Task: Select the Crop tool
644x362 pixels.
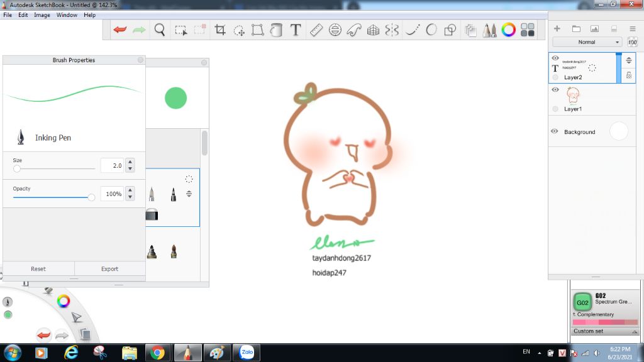Action: [219, 30]
